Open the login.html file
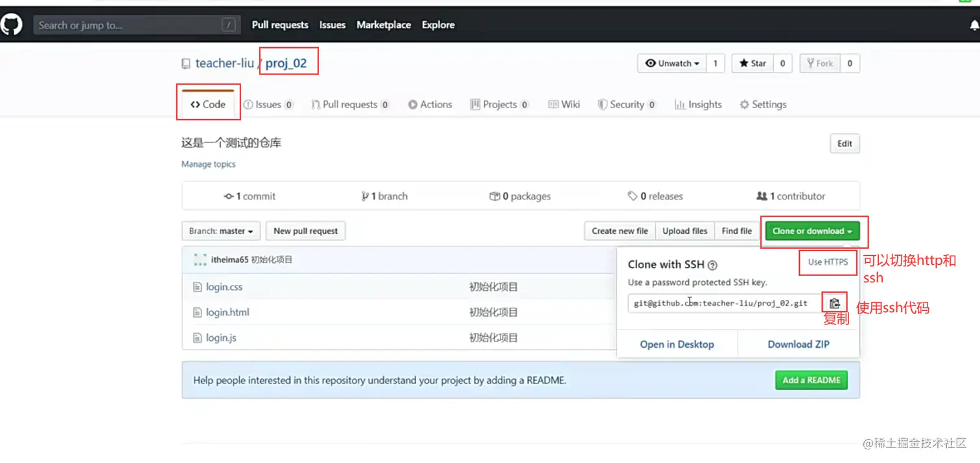The width and height of the screenshot is (980, 463). 227,312
